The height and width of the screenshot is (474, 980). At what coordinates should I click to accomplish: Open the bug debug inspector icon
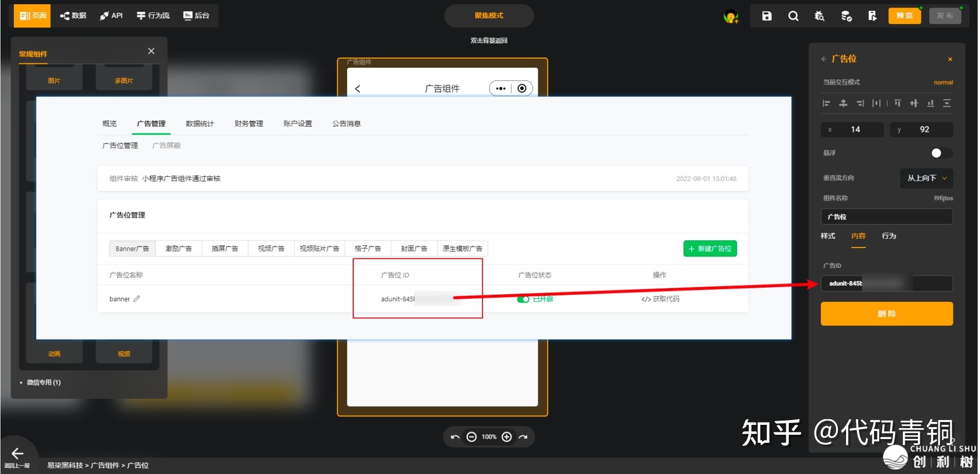point(820,16)
